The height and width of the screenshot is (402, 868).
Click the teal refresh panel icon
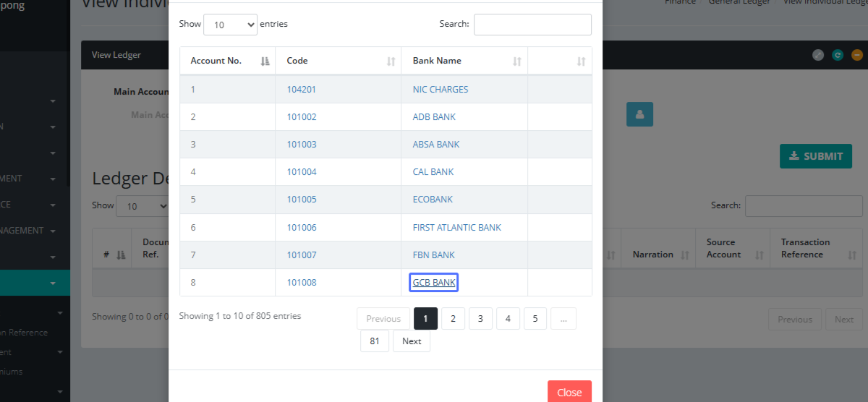coord(838,55)
